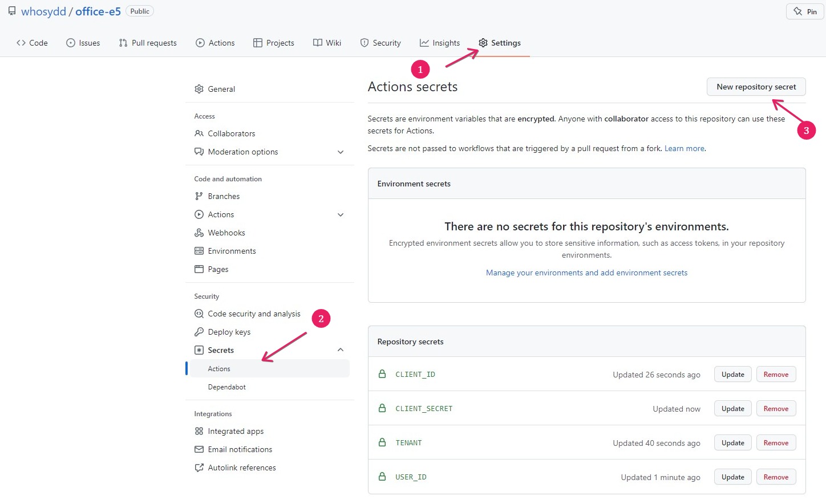The width and height of the screenshot is (826, 504).
Task: Click the Public visibility badge
Action: pyautogui.click(x=140, y=11)
